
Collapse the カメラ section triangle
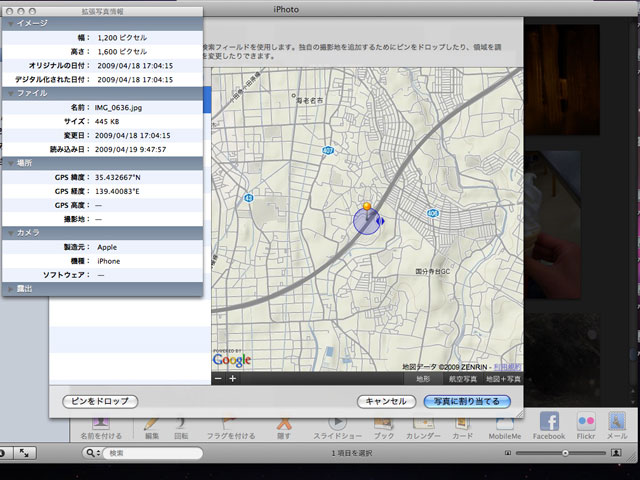[x=11, y=233]
